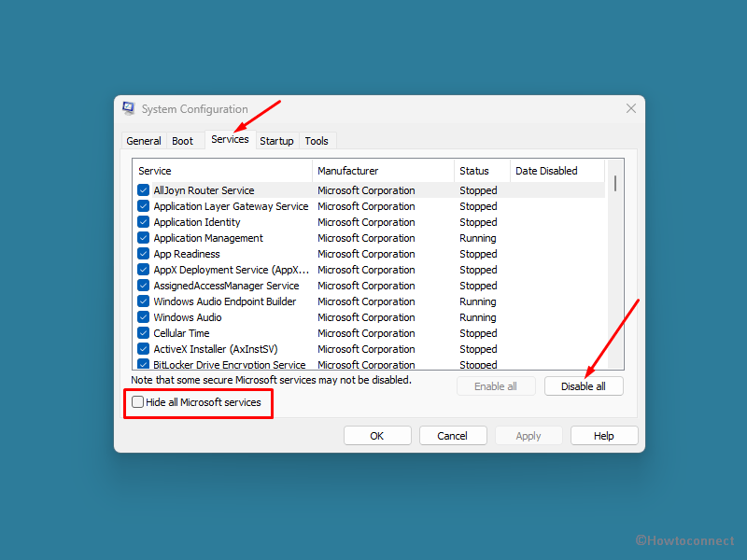This screenshot has height=560, width=747.
Task: Uncheck the AllJoyn Router Service checkbox
Action: pos(143,190)
